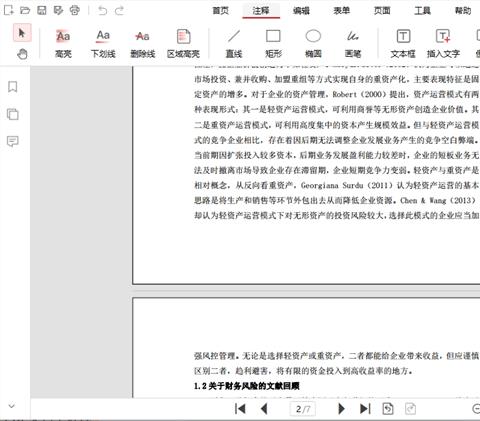
Task: Switch to the 页面 tab
Action: pos(382,11)
